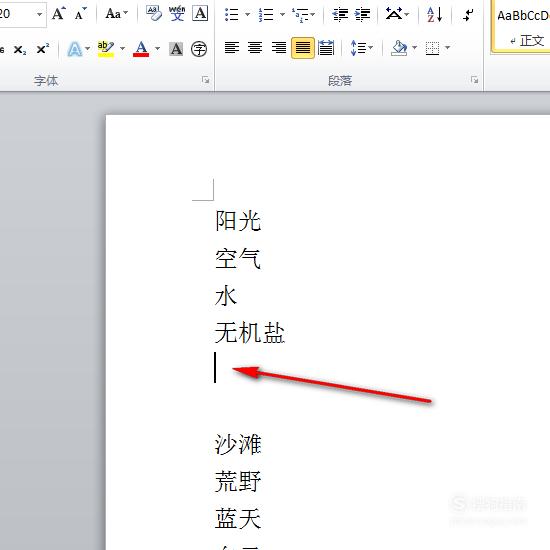Click the Character Border icon
Image resolution: width=550 pixels, height=550 pixels.
point(200,14)
